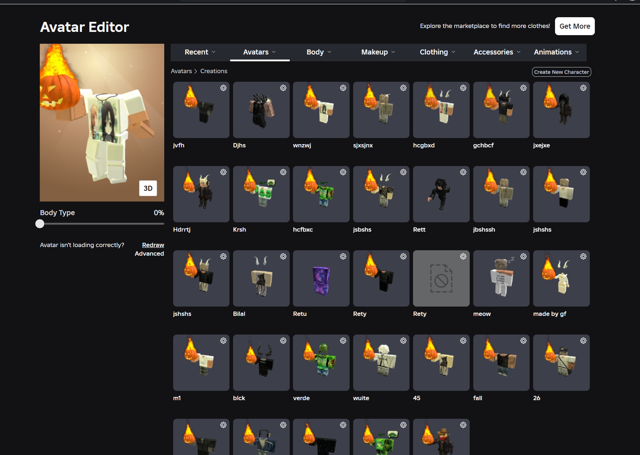Open settings gear on Rett avatar
Image resolution: width=640 pixels, height=455 pixels.
click(x=463, y=172)
